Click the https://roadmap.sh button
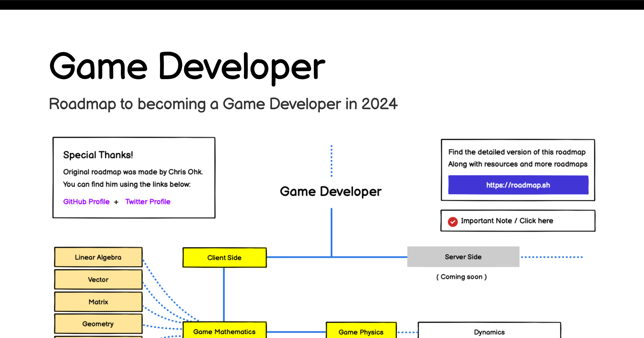The height and width of the screenshot is (338, 644). tap(518, 185)
